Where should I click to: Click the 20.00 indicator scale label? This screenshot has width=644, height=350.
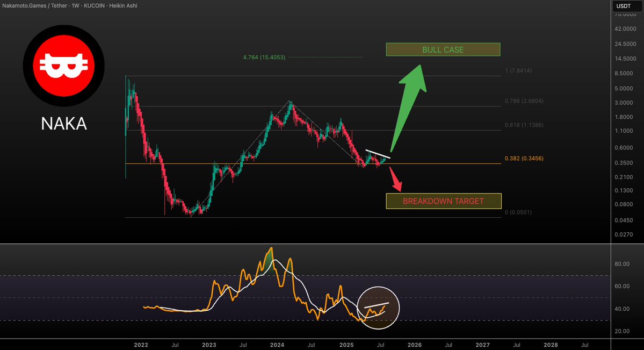click(622, 331)
